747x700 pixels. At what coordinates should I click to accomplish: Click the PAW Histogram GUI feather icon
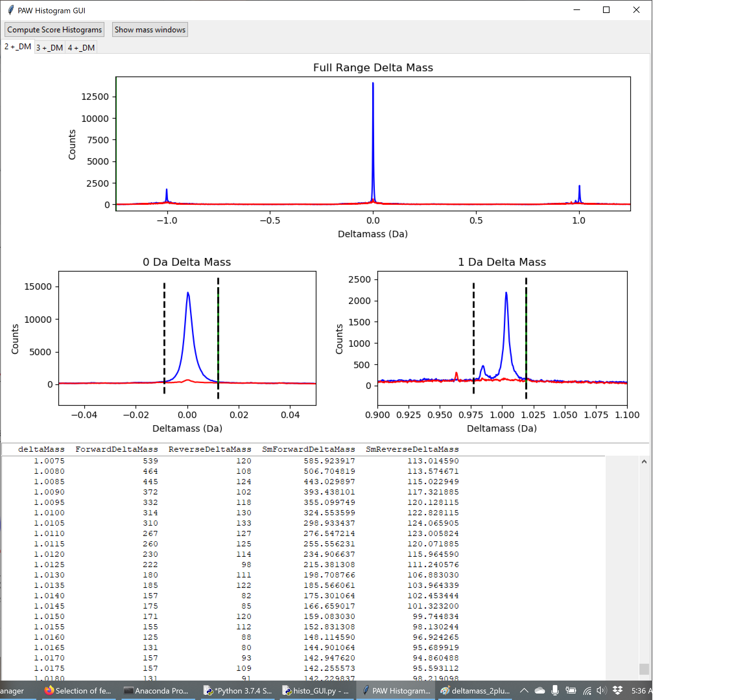click(x=10, y=10)
